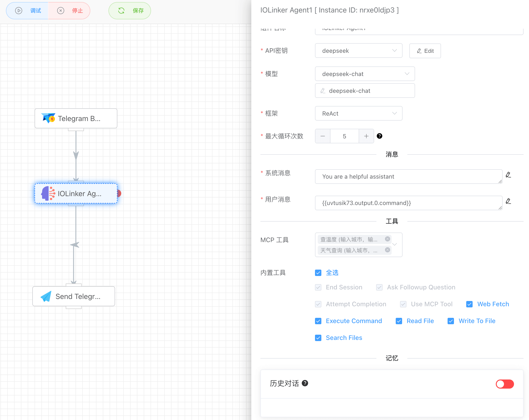
Task: Uncheck the Web Fetch checkbox
Action: click(x=469, y=304)
